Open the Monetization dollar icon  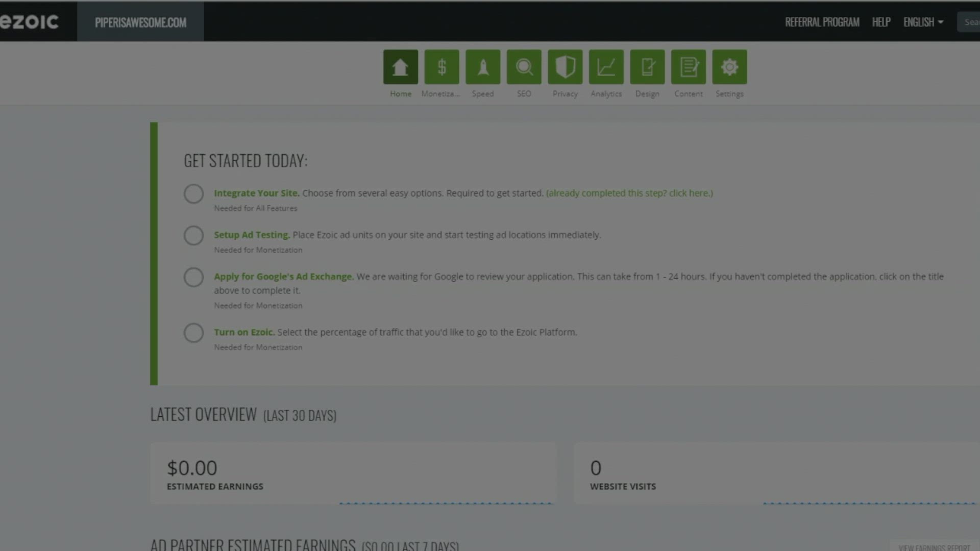point(442,67)
